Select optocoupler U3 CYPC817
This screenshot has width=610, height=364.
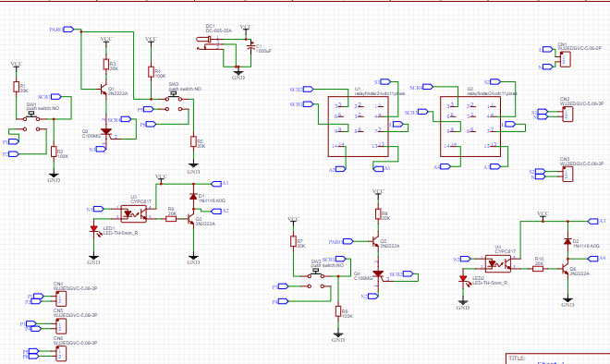[x=134, y=213]
